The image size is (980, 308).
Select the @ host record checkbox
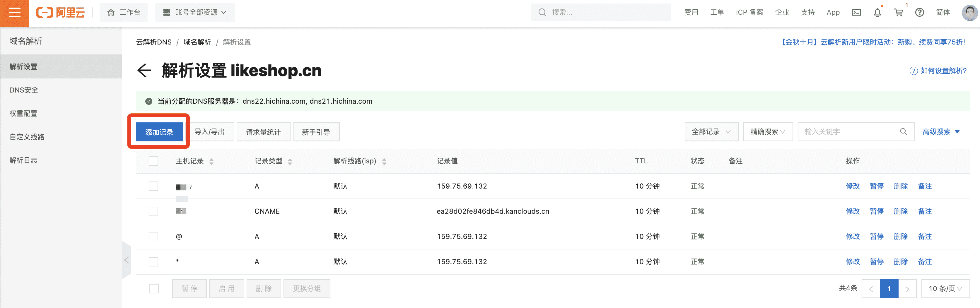pyautogui.click(x=153, y=237)
